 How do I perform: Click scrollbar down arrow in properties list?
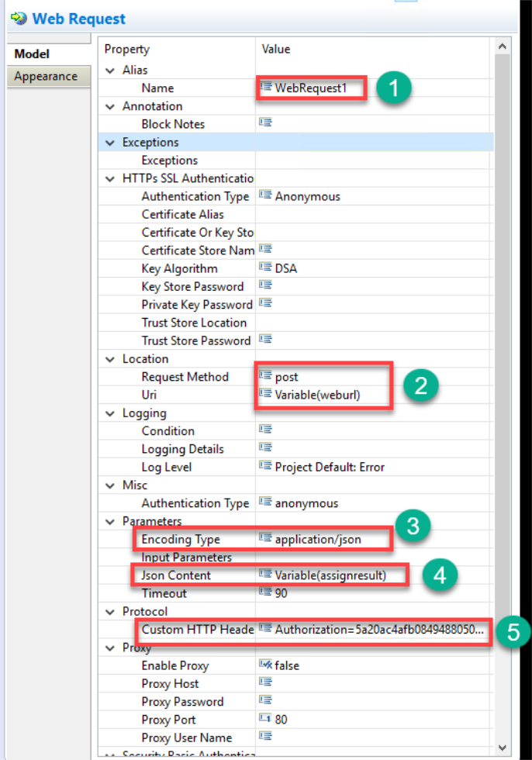502,746
